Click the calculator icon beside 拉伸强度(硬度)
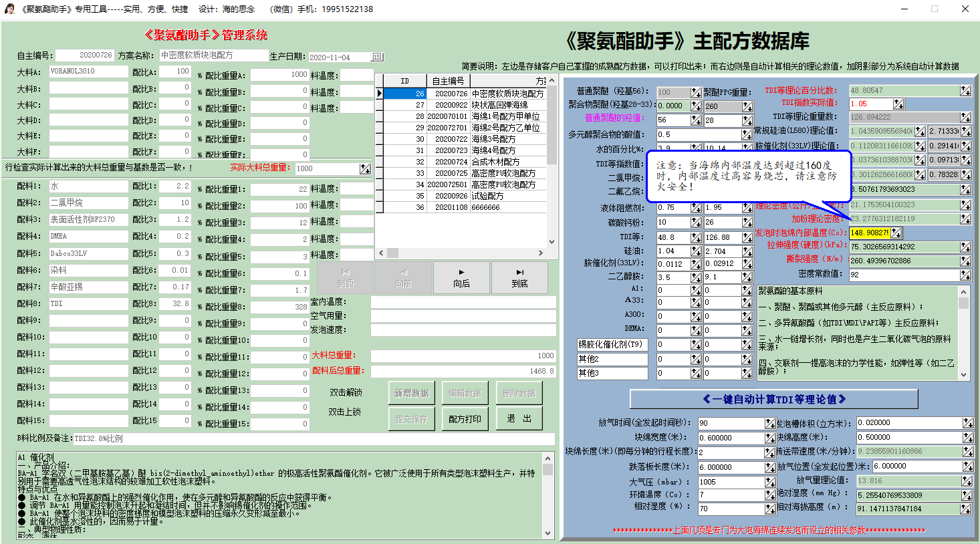The image size is (980, 544). (966, 247)
